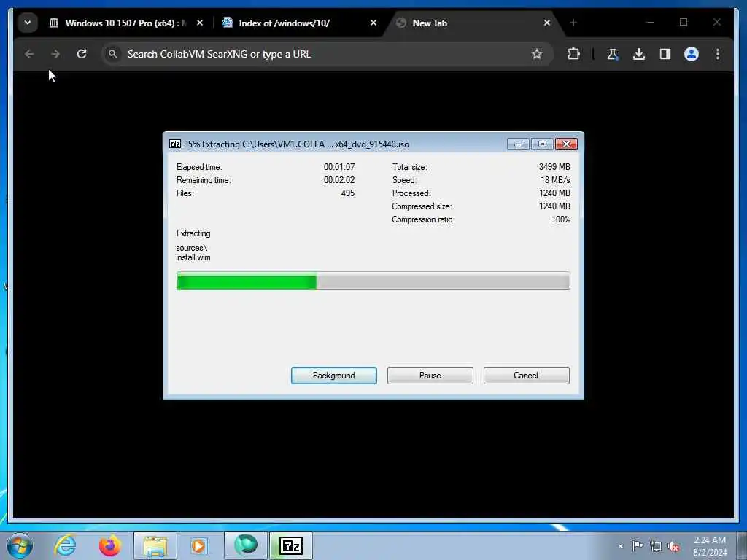Close the Index of /windows/10/ tab
Screen dimensions: 747x560
373,23
